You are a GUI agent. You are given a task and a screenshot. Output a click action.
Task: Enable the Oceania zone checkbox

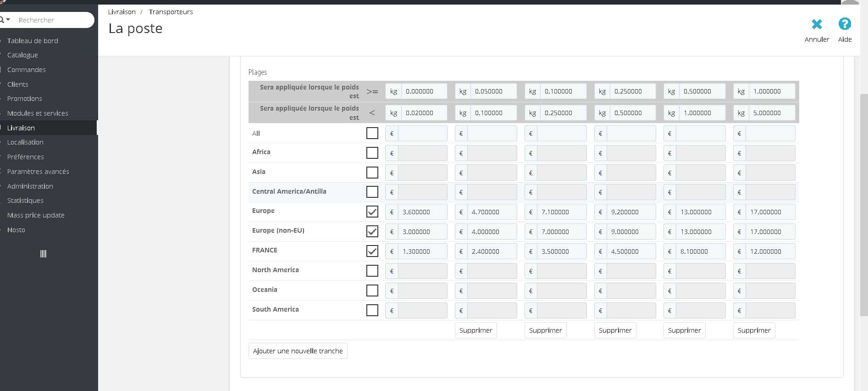tap(372, 290)
